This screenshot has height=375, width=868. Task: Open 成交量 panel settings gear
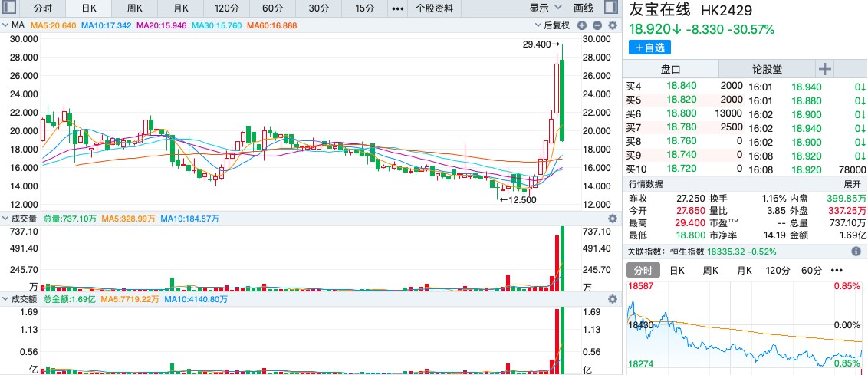[x=612, y=219]
